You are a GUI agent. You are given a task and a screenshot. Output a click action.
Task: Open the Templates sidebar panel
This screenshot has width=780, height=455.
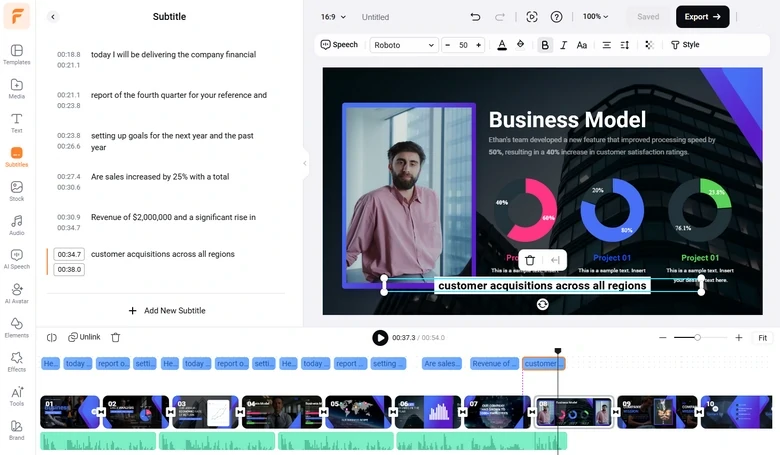point(16,54)
